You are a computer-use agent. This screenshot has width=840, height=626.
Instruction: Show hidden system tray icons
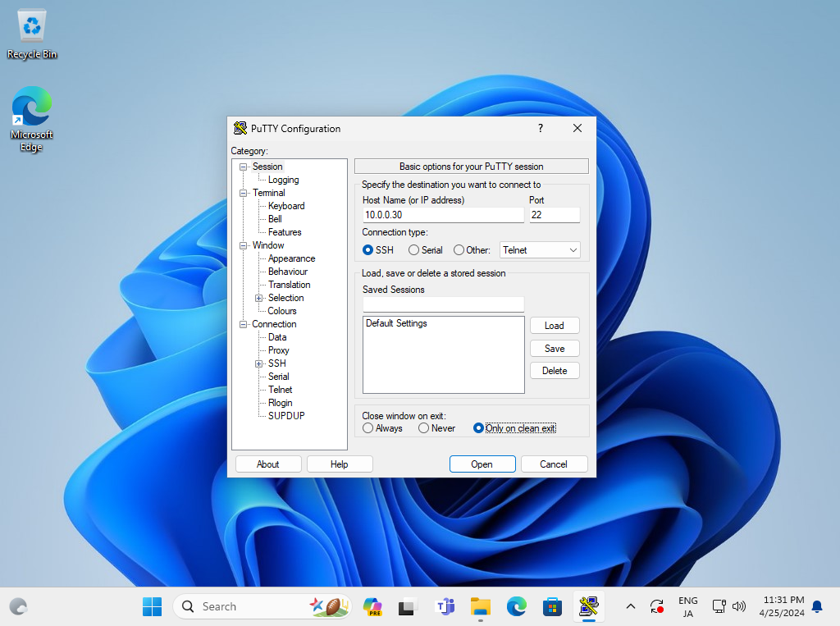tap(631, 606)
